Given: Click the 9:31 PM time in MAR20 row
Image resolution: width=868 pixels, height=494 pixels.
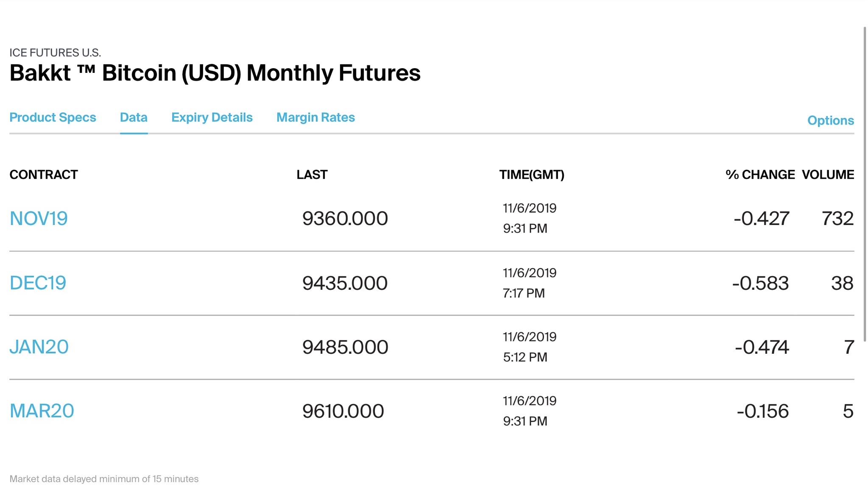Looking at the screenshot, I should [x=525, y=421].
